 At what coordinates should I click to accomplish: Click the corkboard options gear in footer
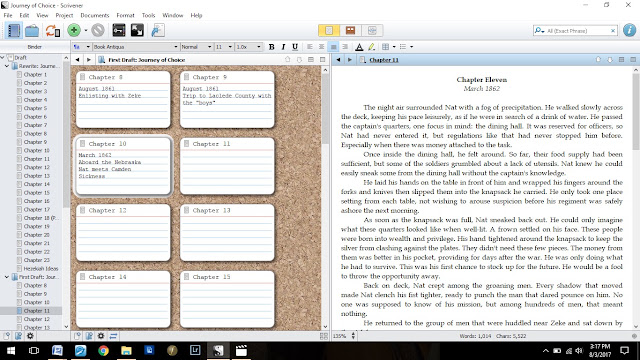(101, 336)
